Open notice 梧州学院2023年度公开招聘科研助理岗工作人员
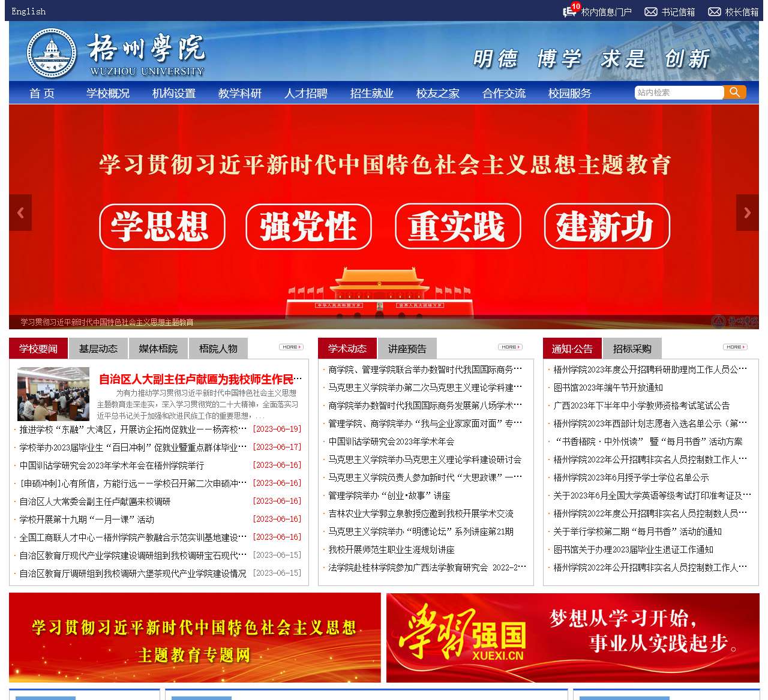Image resolution: width=768 pixels, height=700 pixels. tap(650, 369)
